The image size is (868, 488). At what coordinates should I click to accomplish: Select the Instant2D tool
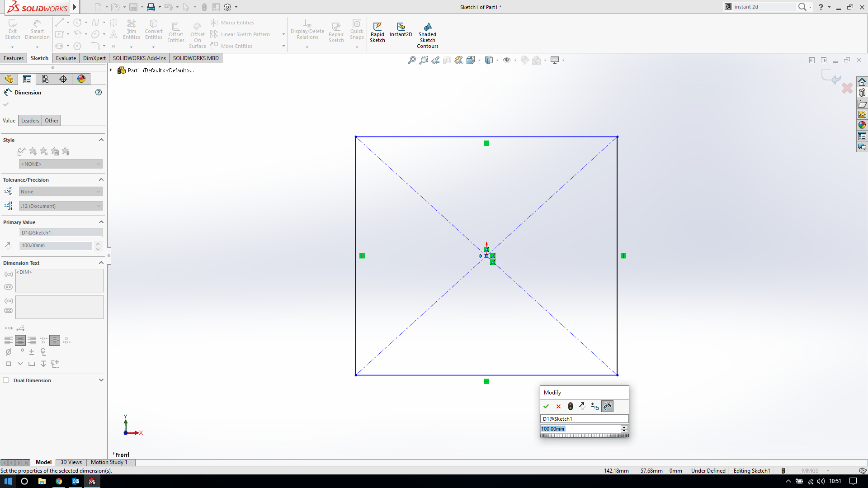click(401, 27)
